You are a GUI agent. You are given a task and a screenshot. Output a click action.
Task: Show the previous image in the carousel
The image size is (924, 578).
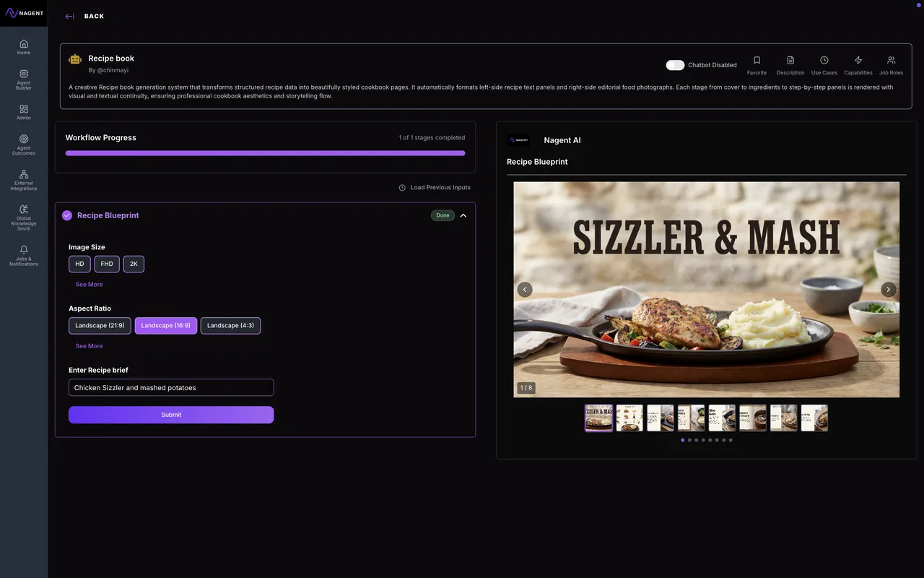click(x=525, y=289)
